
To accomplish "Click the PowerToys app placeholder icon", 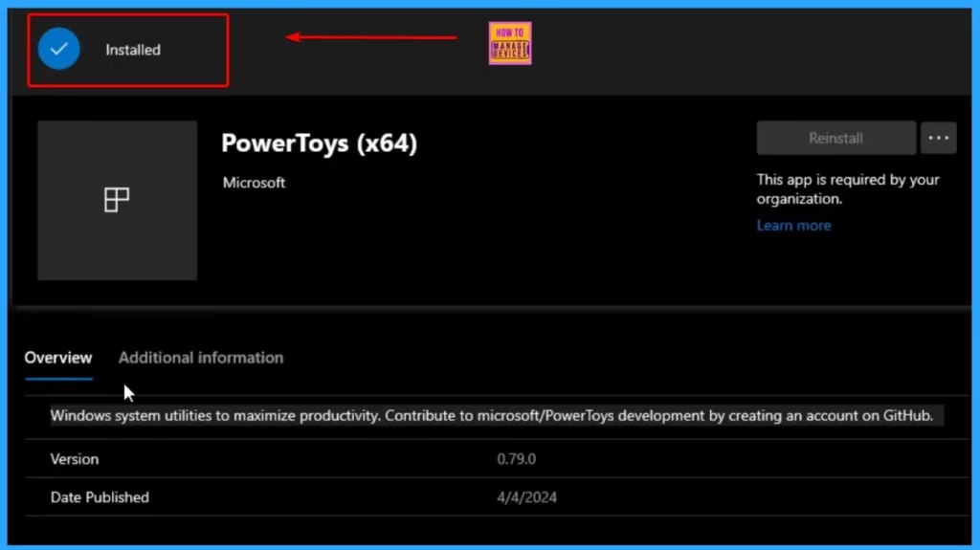I will (x=118, y=200).
